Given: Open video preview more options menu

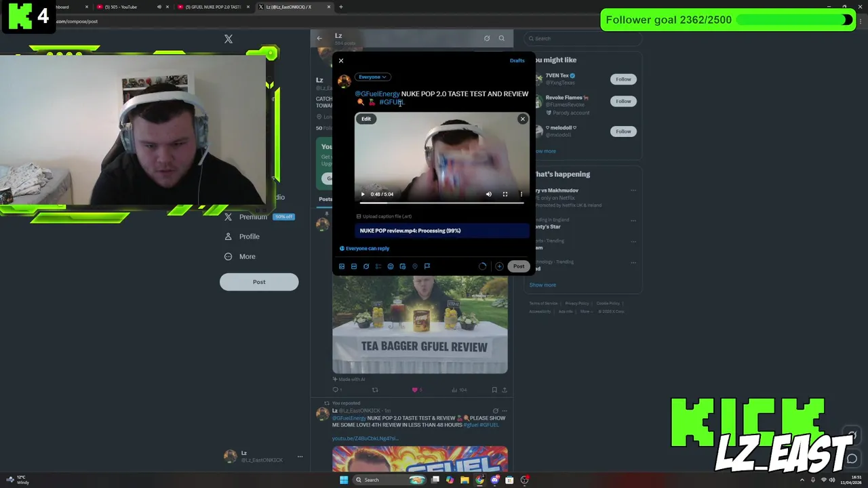Looking at the screenshot, I should pyautogui.click(x=521, y=195).
